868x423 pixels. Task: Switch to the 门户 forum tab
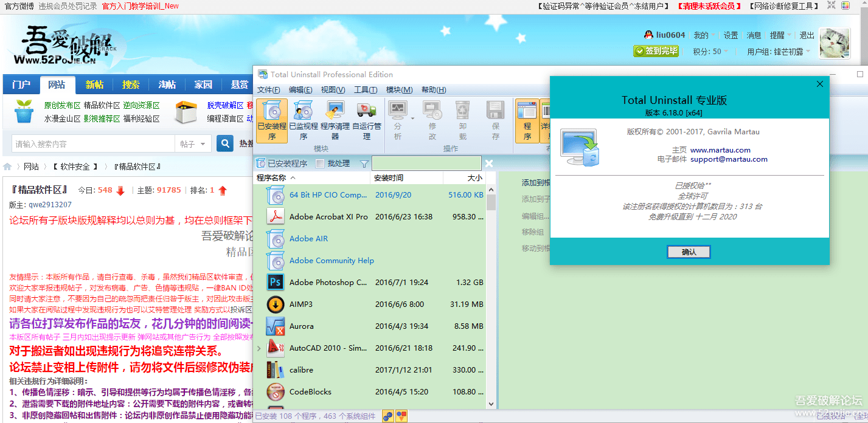(21, 84)
